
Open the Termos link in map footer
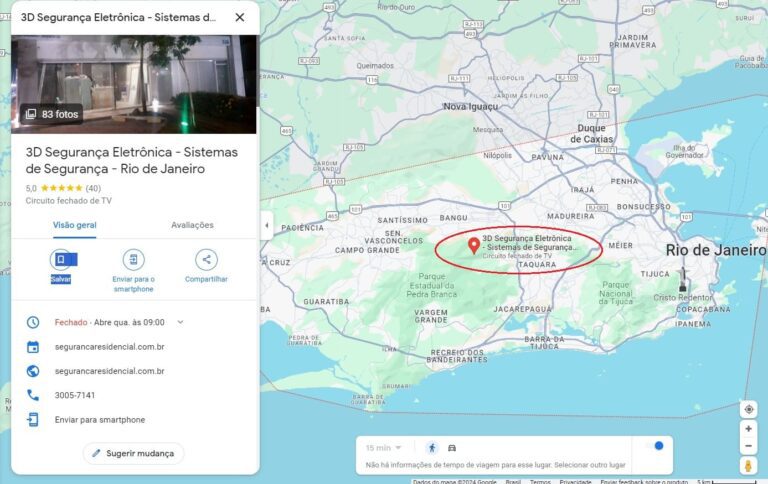(540, 482)
